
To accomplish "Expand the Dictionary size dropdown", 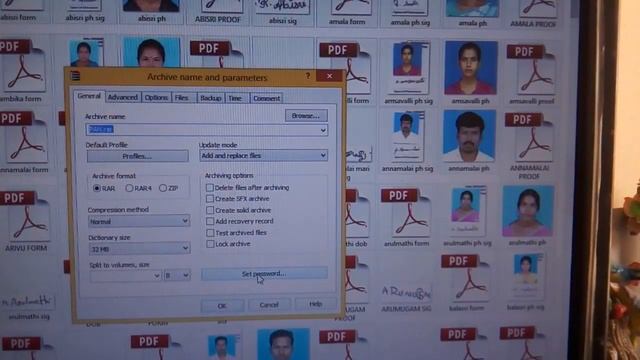I will 139,249.
